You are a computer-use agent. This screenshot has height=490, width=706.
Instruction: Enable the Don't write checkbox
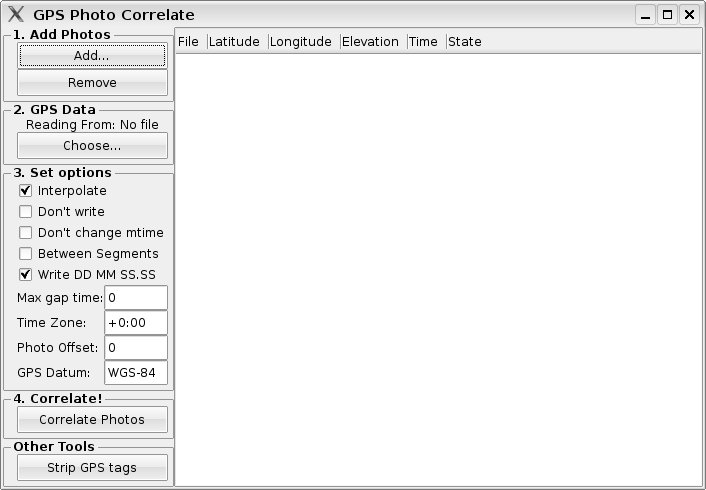click(x=26, y=212)
